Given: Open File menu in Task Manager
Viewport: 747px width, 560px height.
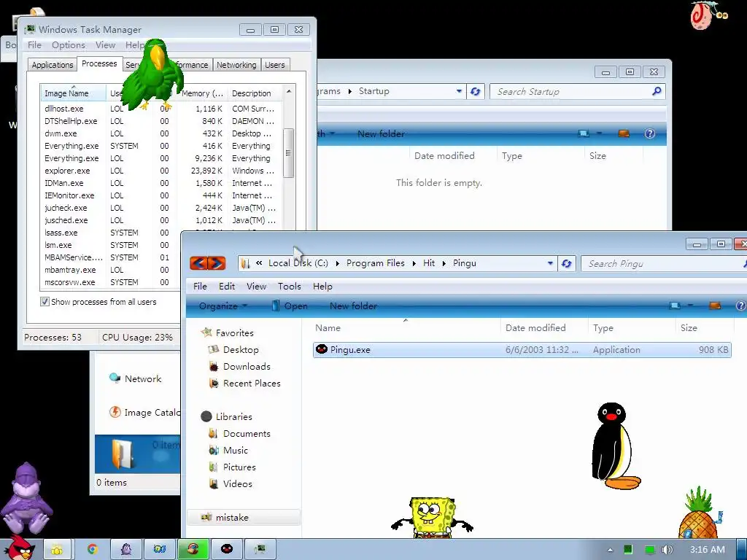Looking at the screenshot, I should point(34,44).
